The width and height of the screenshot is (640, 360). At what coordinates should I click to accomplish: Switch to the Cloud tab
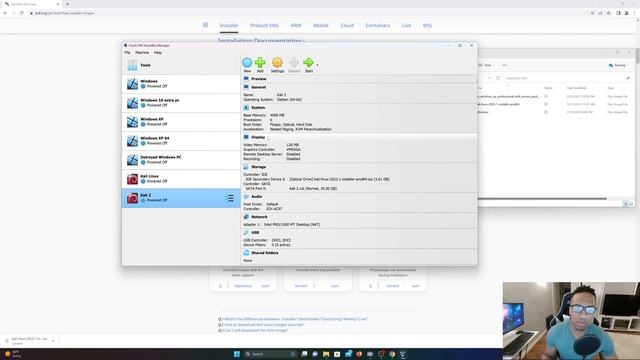coord(347,25)
